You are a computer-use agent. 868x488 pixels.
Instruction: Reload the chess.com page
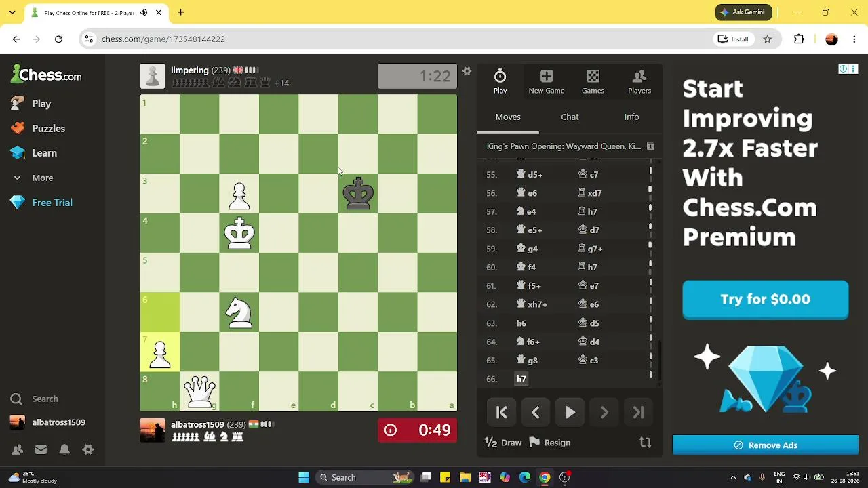click(x=59, y=39)
